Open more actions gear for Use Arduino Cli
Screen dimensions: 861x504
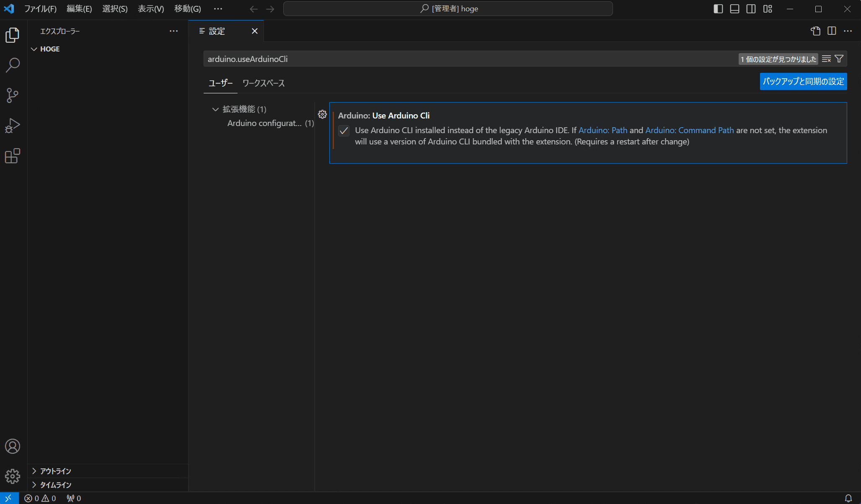click(322, 114)
